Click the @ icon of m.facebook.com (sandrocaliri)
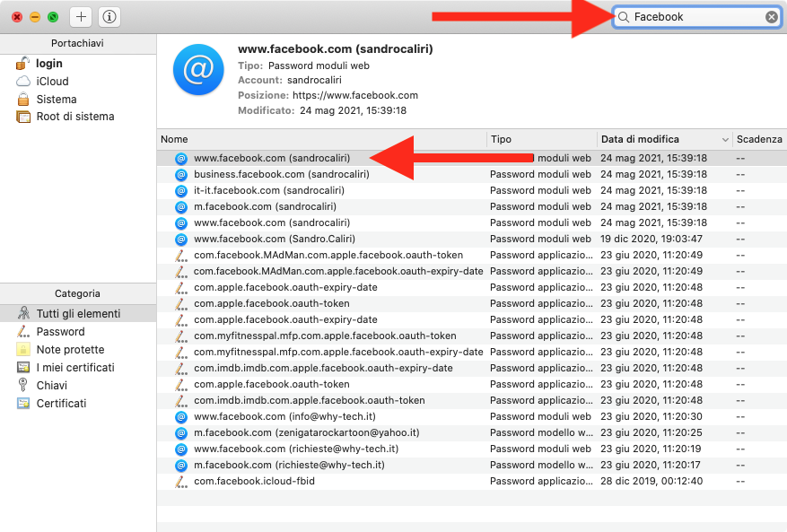This screenshot has width=787, height=532. point(181,206)
